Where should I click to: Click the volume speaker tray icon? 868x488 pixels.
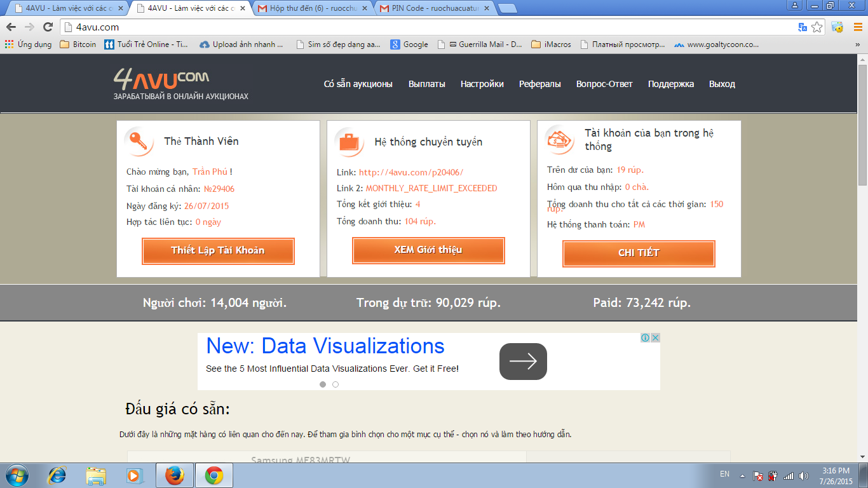click(x=804, y=476)
